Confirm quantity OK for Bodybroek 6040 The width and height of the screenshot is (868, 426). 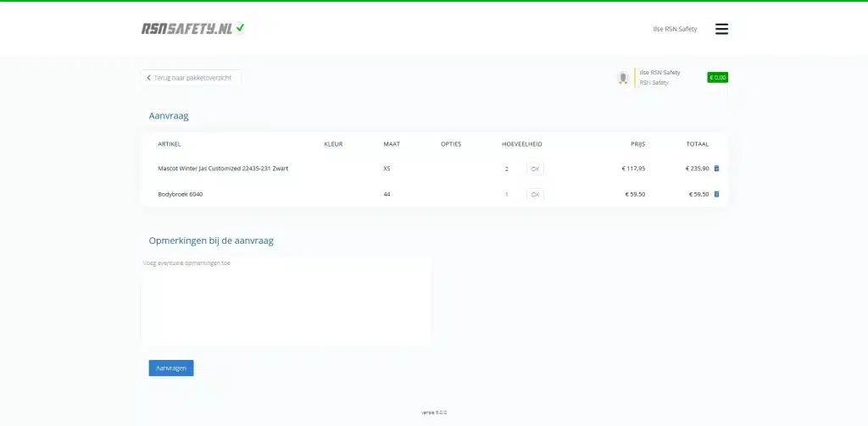[535, 195]
